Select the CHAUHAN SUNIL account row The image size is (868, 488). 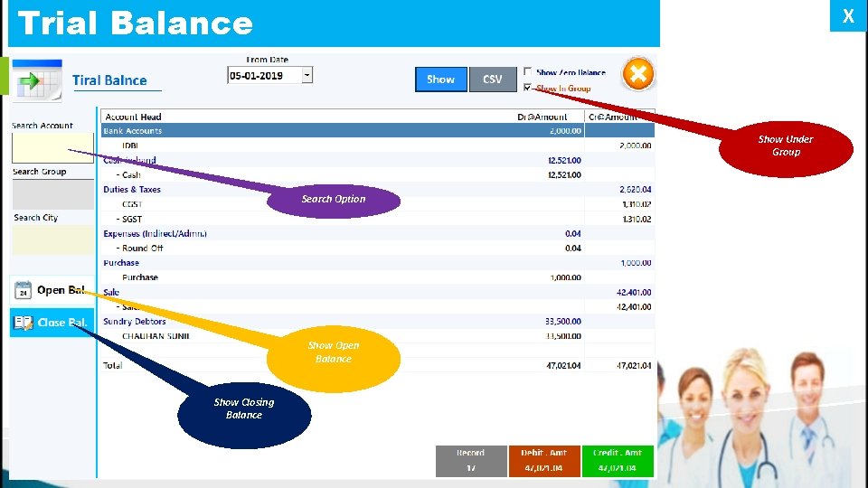[x=378, y=336]
